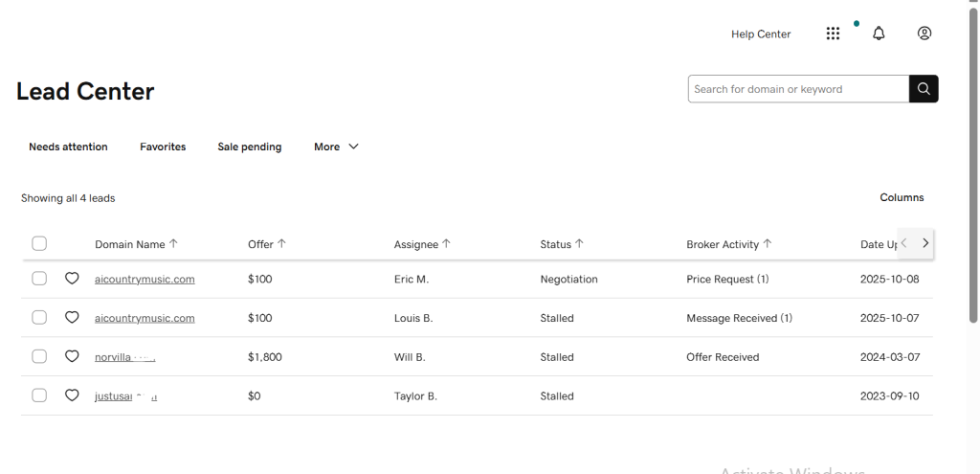Focus the domain or keyword search field

coord(797,89)
